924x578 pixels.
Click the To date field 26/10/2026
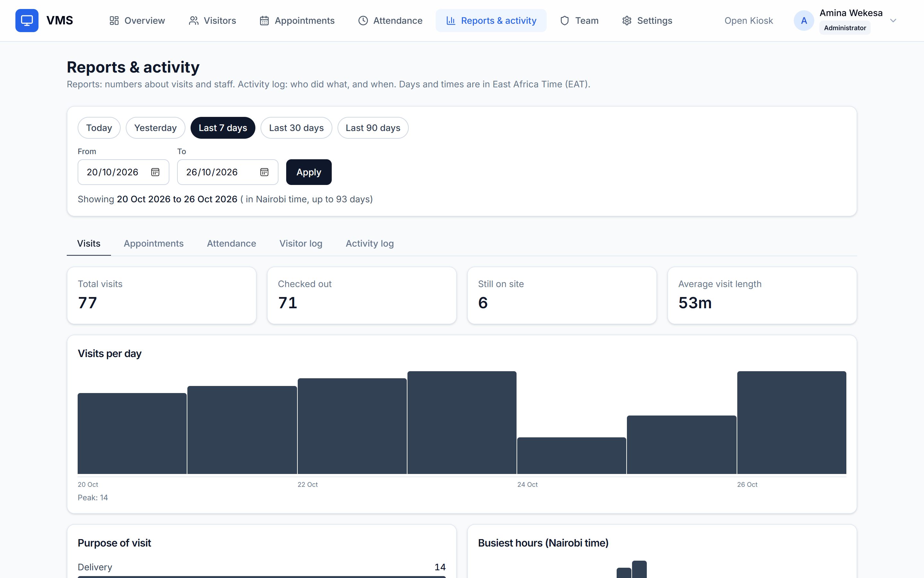[x=227, y=172]
